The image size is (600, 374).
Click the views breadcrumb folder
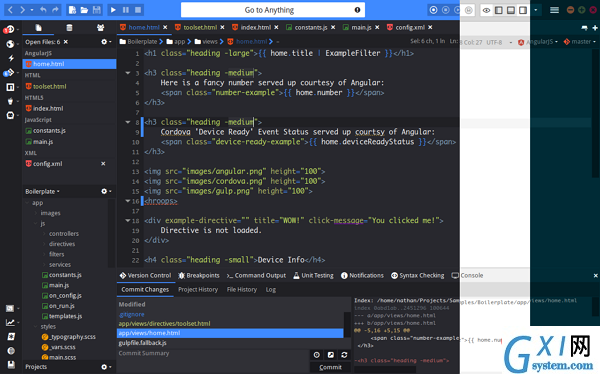click(206, 42)
